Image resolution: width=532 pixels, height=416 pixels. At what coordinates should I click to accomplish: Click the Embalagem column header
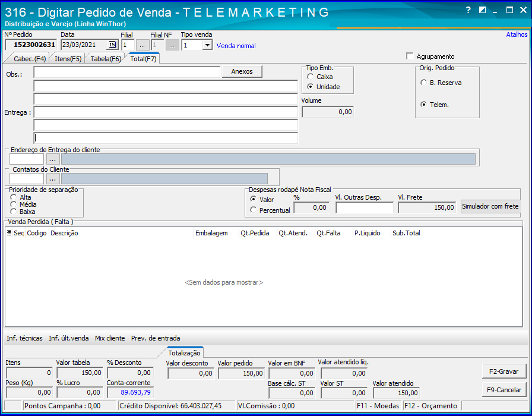[x=216, y=233]
